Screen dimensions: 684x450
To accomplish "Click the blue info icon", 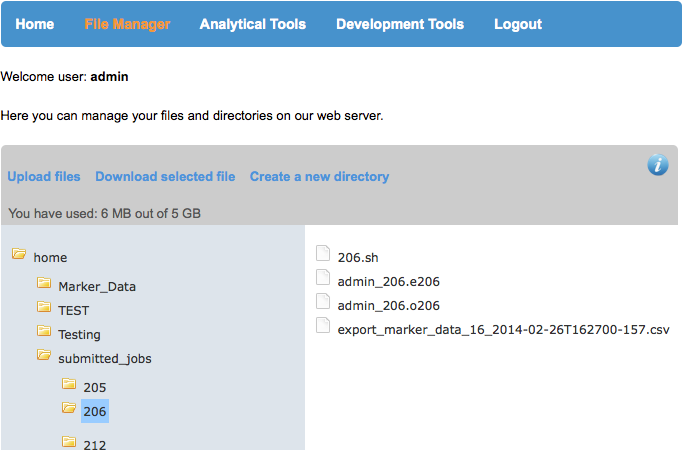I will coord(657,165).
